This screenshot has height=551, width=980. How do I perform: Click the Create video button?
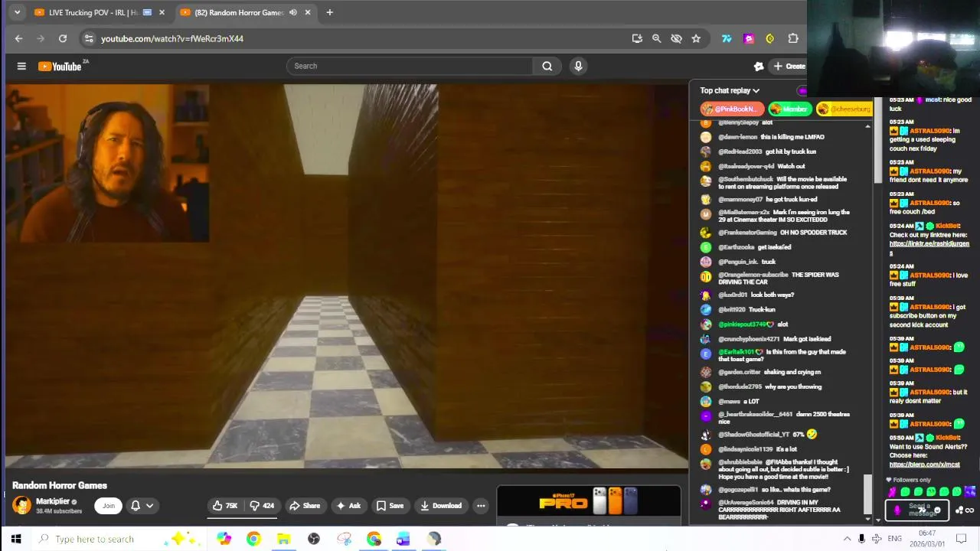tap(789, 67)
